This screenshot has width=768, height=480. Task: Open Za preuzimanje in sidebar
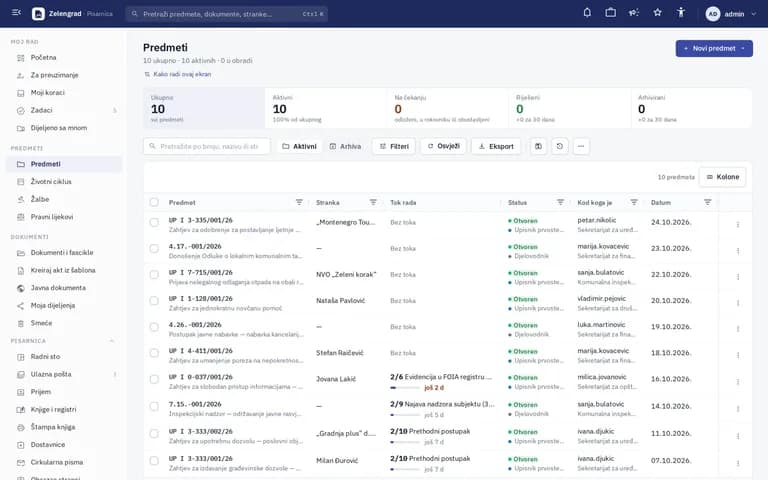tap(64, 75)
